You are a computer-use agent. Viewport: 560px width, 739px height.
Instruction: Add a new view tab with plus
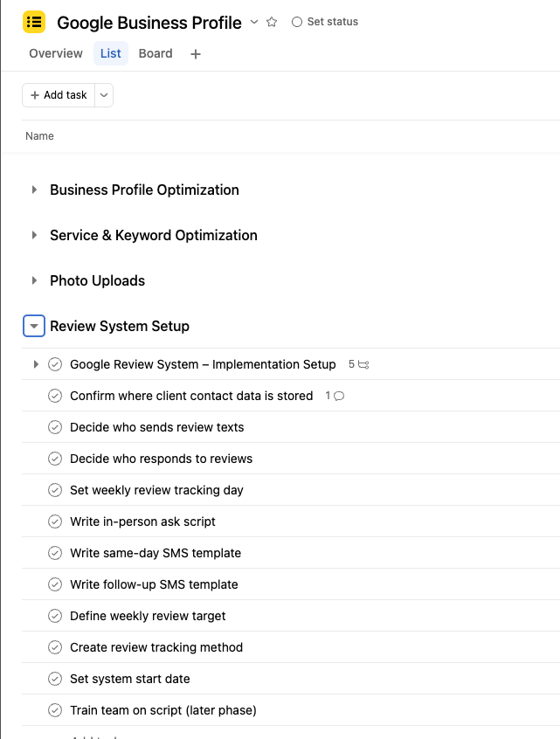pos(196,54)
